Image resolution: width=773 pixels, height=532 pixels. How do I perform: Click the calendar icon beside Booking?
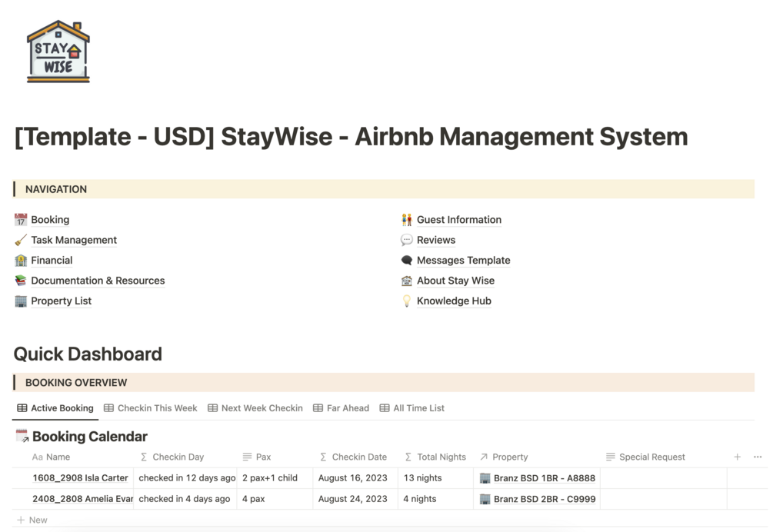point(21,220)
